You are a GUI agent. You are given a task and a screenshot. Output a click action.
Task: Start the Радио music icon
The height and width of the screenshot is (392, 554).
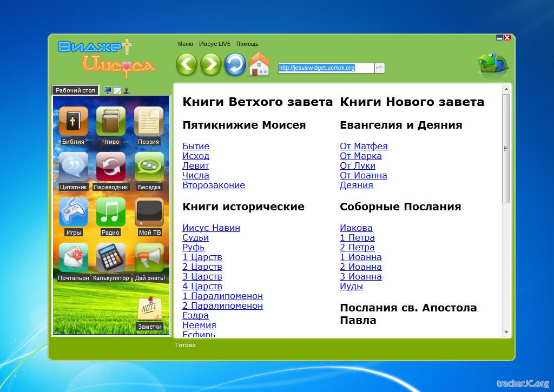tap(110, 212)
